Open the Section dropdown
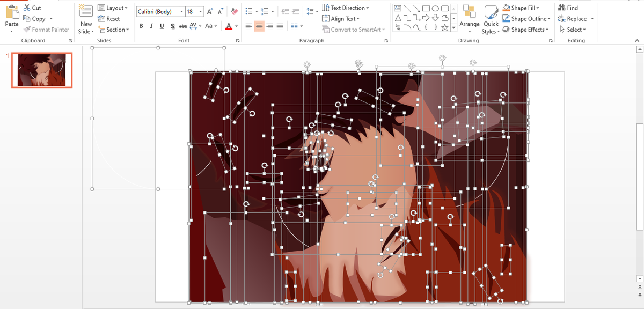The image size is (644, 309). (x=113, y=30)
